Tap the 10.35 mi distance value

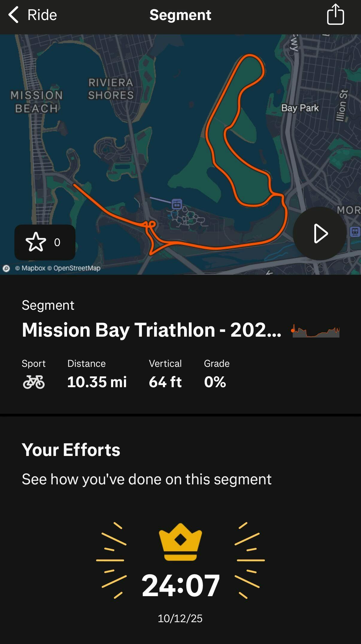[97, 382]
